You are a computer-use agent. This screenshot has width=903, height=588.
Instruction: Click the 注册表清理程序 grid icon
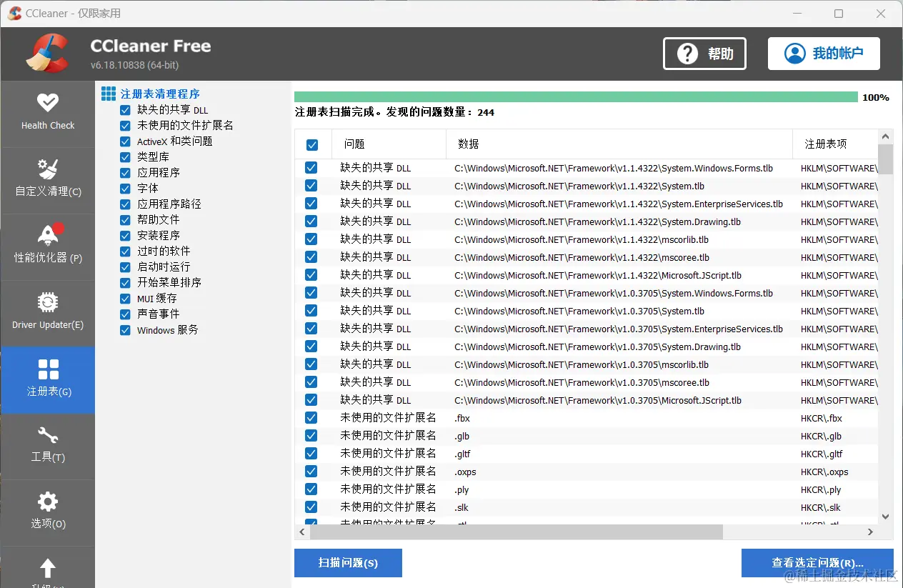(x=109, y=94)
